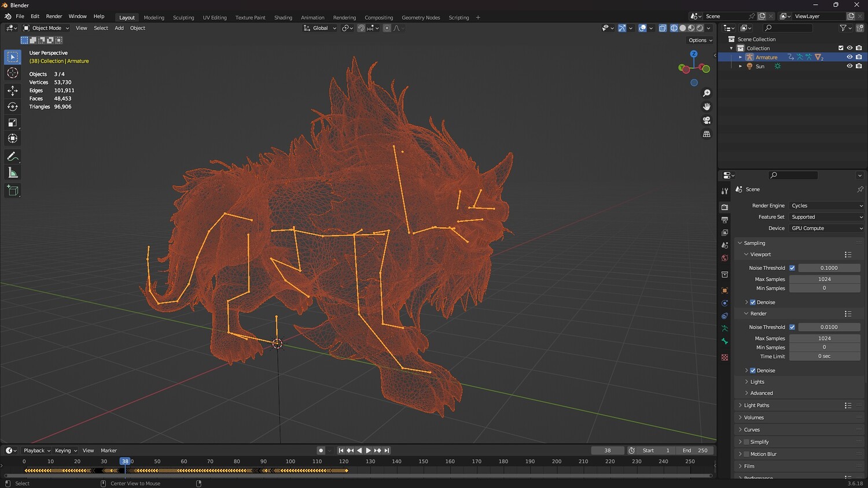Switch to the Sculpting workspace tab

click(x=183, y=17)
